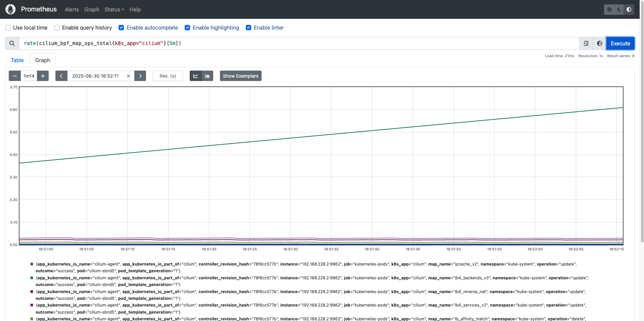
Task: Show the unstacked line graph icon
Action: pos(196,76)
